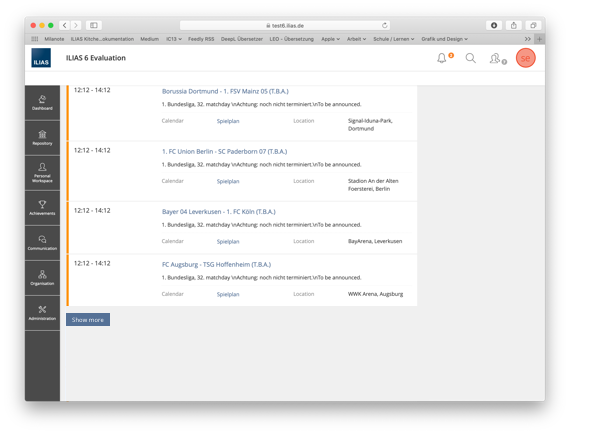600x434 pixels.
Task: Open the Safari downloads icon
Action: coord(494,25)
